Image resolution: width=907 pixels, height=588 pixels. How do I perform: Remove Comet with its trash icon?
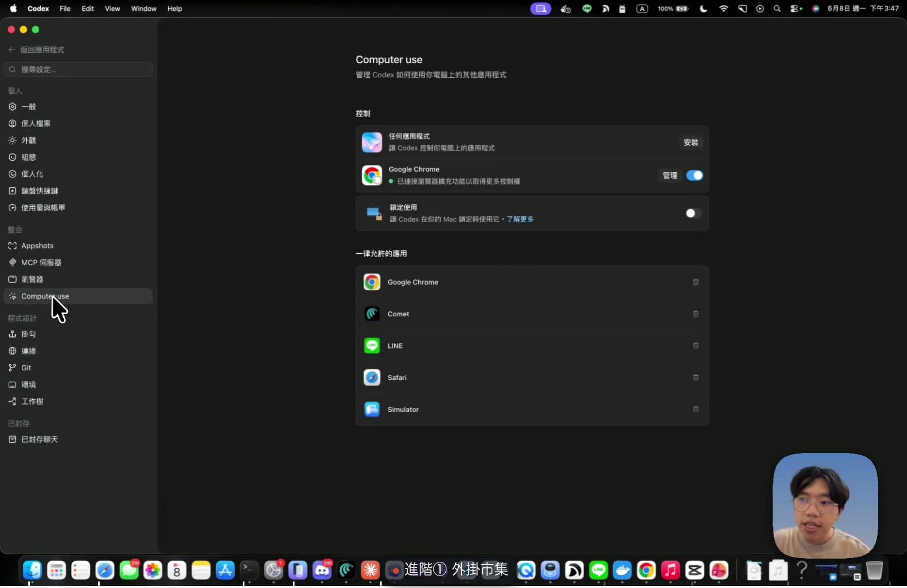click(696, 314)
